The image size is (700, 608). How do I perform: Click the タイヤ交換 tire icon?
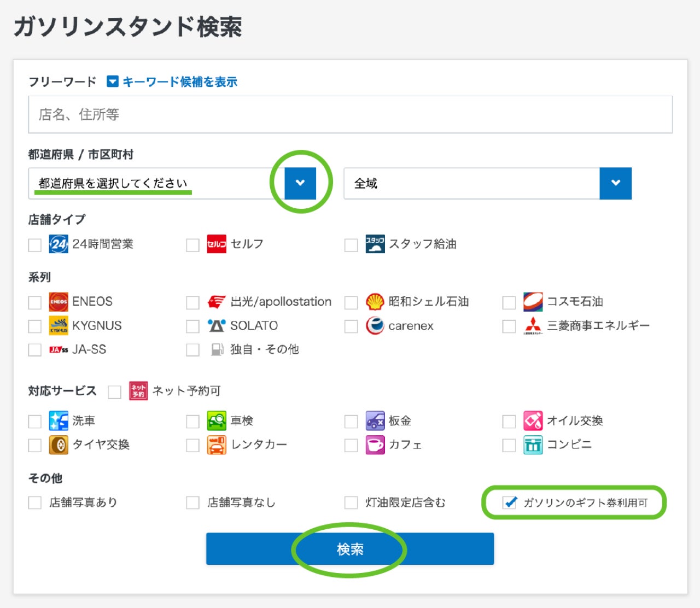tap(59, 445)
